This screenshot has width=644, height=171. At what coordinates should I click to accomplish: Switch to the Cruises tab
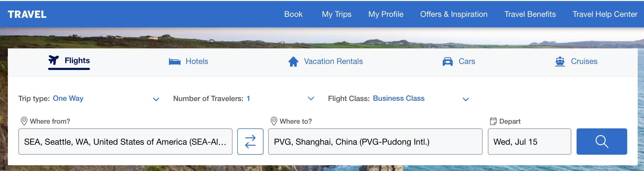point(584,61)
